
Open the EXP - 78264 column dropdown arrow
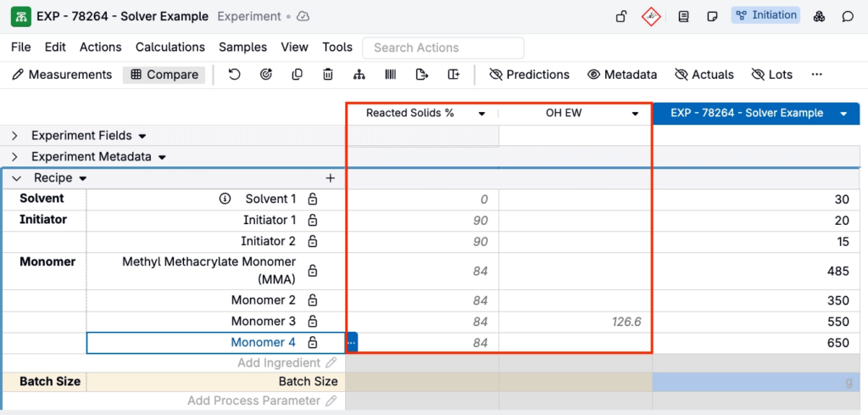(843, 114)
